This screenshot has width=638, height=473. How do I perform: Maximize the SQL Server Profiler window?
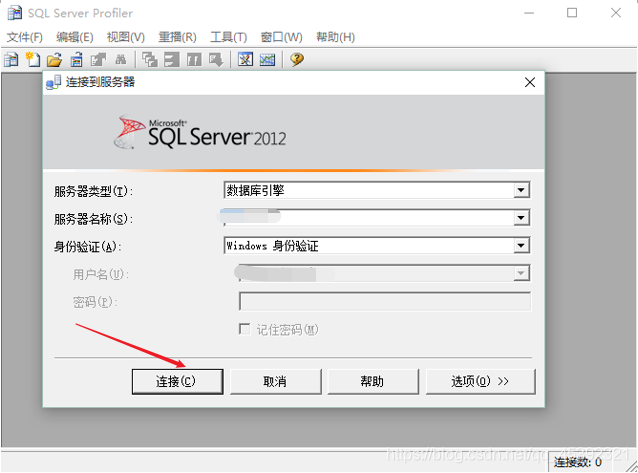pos(572,13)
